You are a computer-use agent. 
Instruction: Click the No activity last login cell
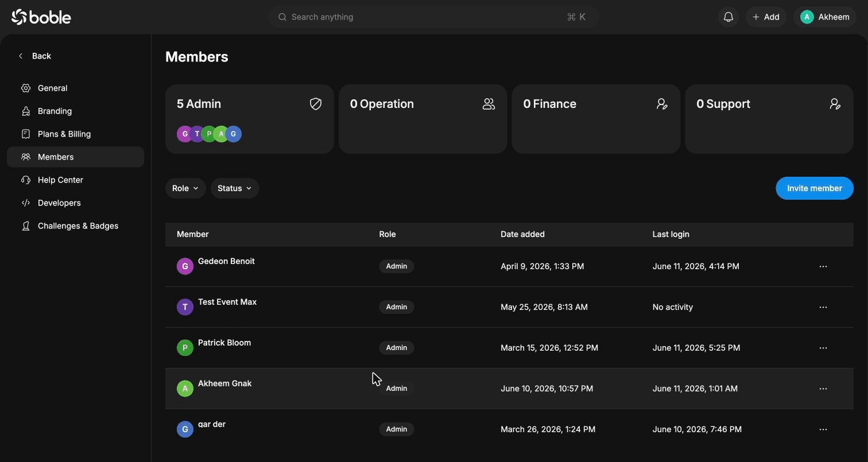coord(673,307)
